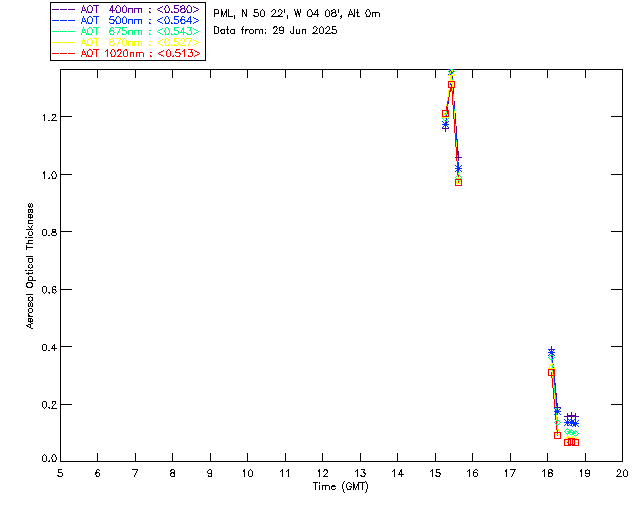The height and width of the screenshot is (512, 640).
Task: Click the 0.4 y-axis tick label
Action: [49, 347]
